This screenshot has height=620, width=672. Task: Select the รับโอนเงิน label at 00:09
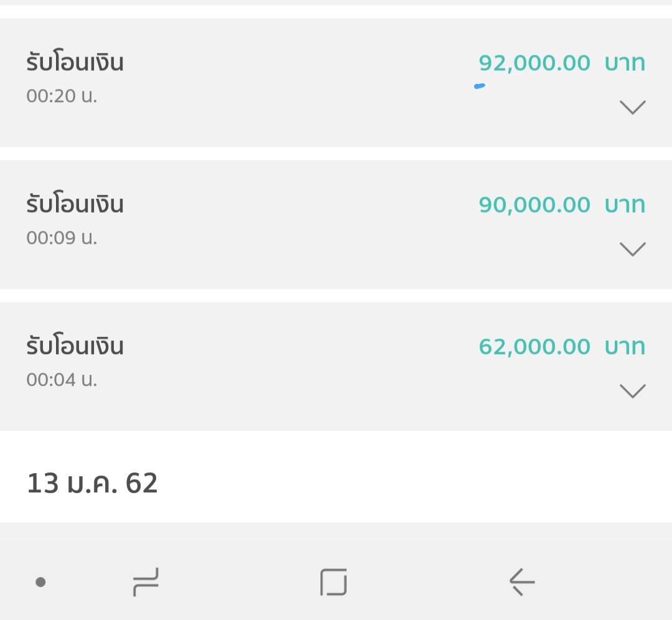pyautogui.click(x=75, y=205)
